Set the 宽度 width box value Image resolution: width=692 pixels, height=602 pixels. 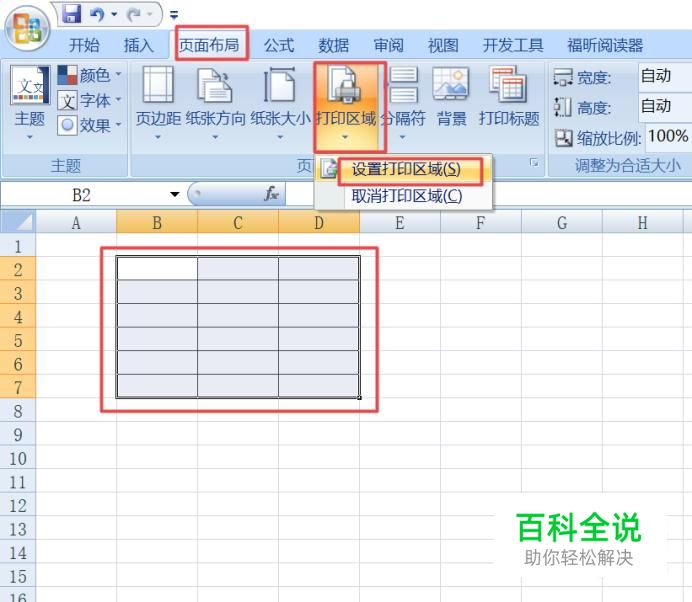pos(665,76)
